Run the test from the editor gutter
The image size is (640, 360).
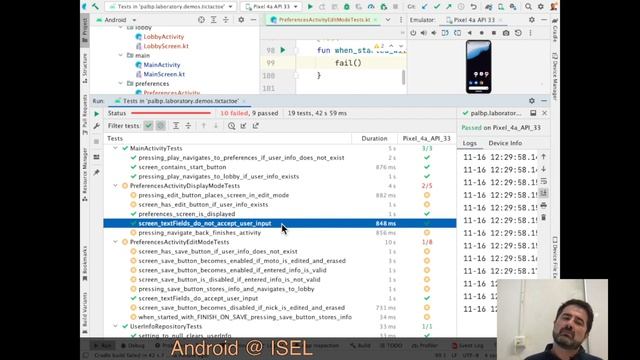283,50
